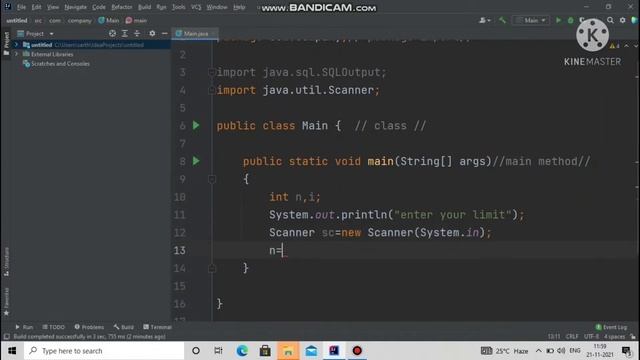The height and width of the screenshot is (360, 640).
Task: Toggle the Structure side tool window
Action: click(x=6, y=262)
